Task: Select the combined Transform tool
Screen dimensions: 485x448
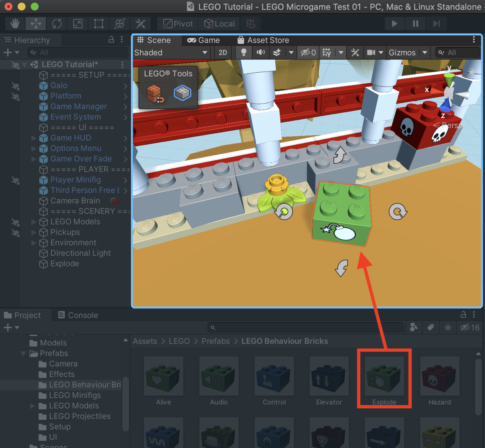Action: pyautogui.click(x=120, y=23)
